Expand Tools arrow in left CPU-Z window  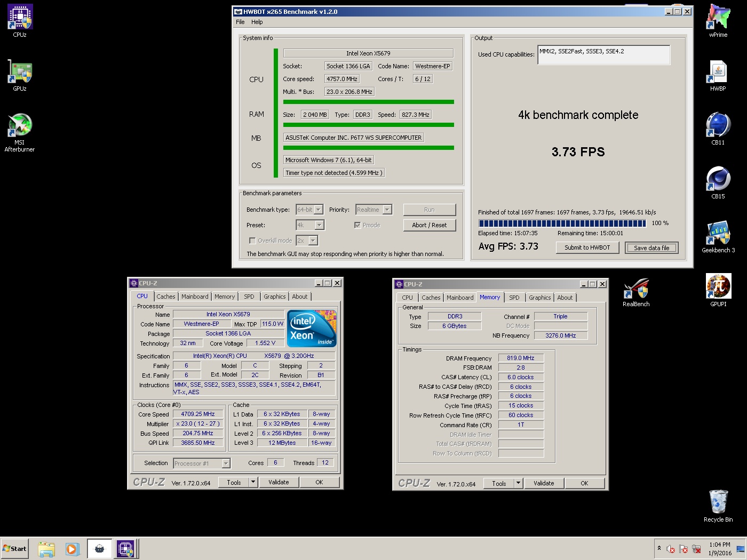[x=253, y=482]
